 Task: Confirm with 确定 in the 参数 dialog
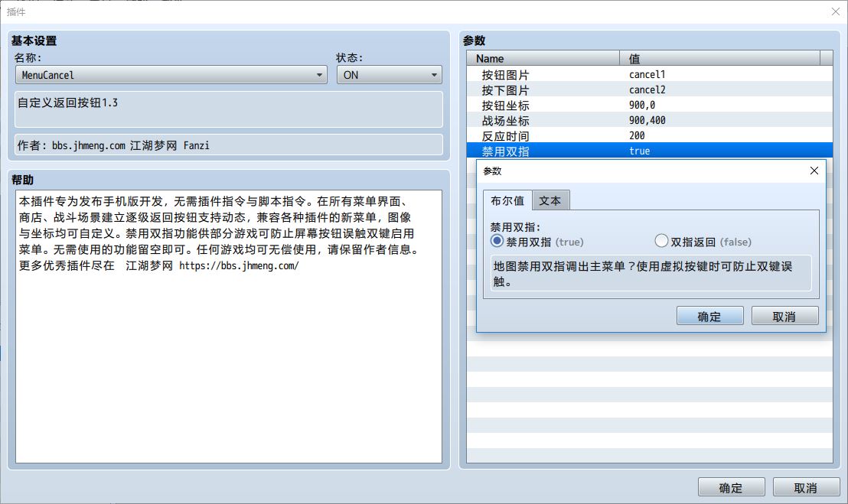click(709, 316)
